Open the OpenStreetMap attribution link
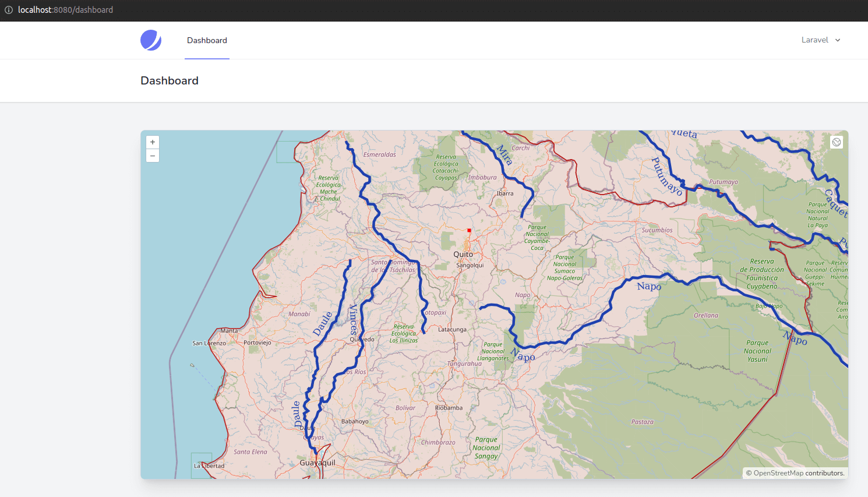The height and width of the screenshot is (497, 868). (778, 473)
